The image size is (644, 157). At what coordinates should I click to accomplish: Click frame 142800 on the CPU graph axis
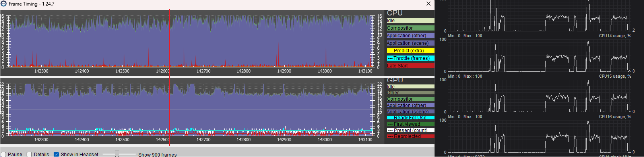point(244,71)
